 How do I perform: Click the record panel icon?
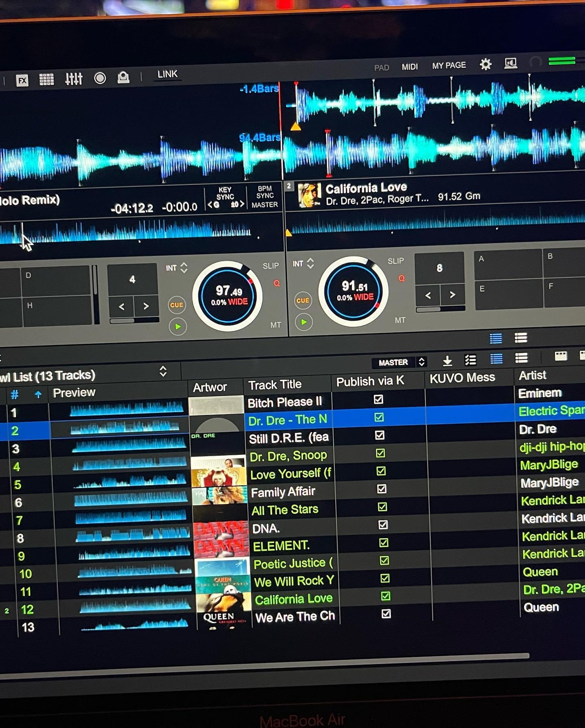tap(100, 78)
